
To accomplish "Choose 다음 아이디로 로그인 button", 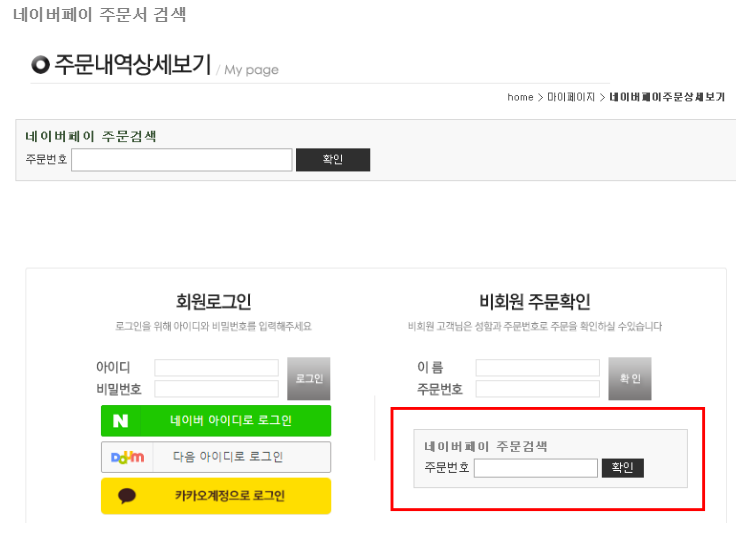I will 216,457.
